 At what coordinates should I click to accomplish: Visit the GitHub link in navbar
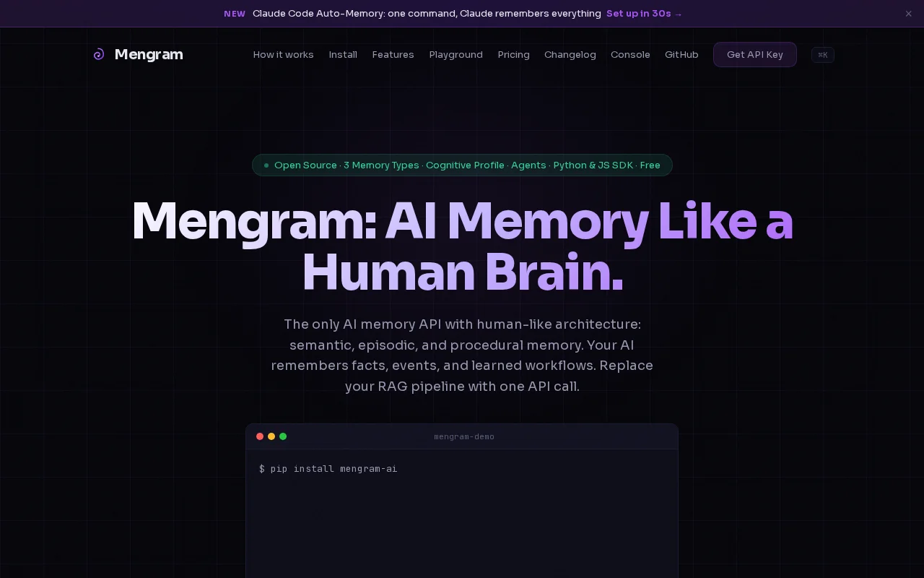(x=681, y=55)
